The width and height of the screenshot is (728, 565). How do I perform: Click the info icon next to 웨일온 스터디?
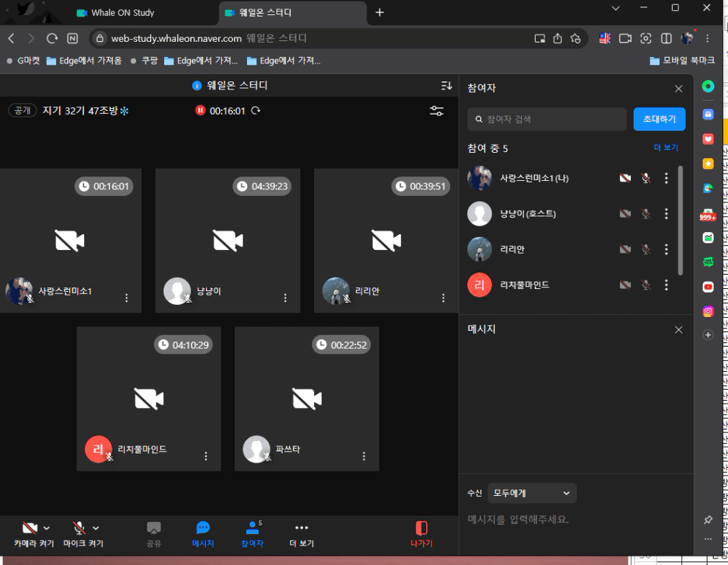coord(197,86)
